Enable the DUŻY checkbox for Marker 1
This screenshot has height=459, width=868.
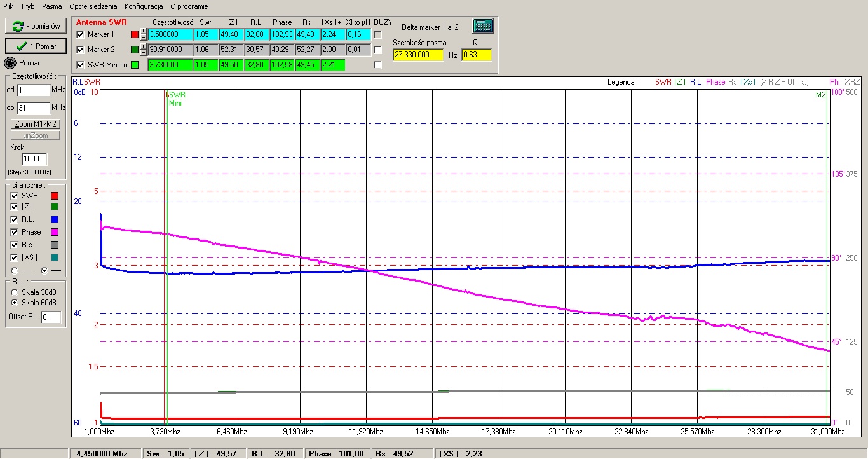(377, 34)
